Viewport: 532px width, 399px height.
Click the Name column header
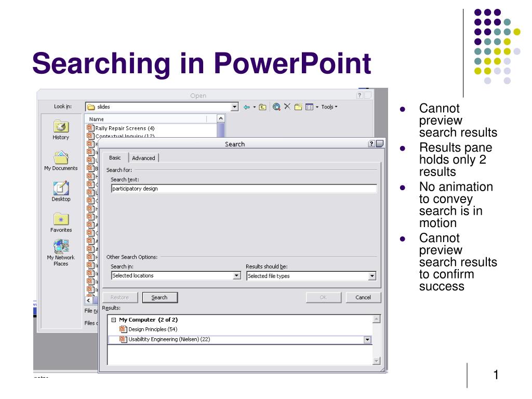96,119
